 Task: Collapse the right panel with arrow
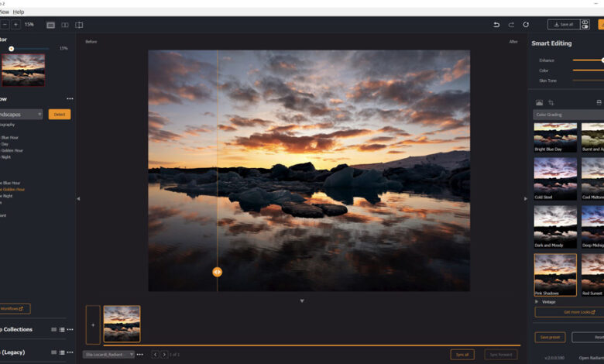point(526,199)
